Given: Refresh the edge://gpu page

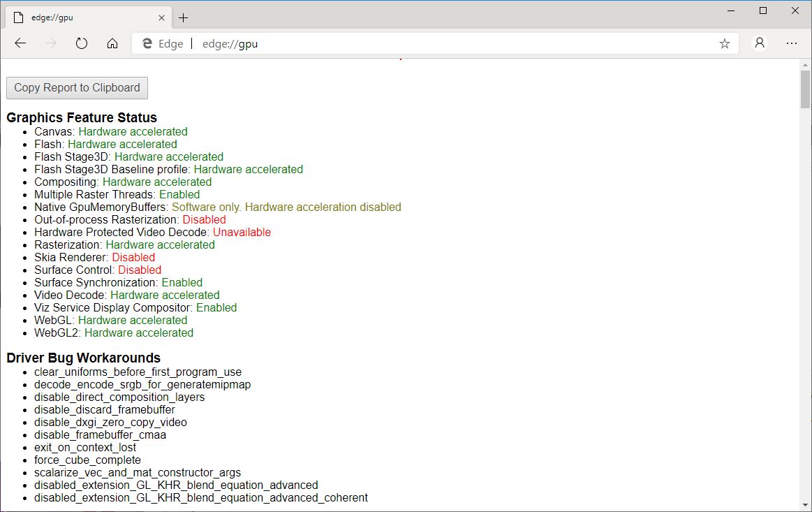Looking at the screenshot, I should coord(82,43).
